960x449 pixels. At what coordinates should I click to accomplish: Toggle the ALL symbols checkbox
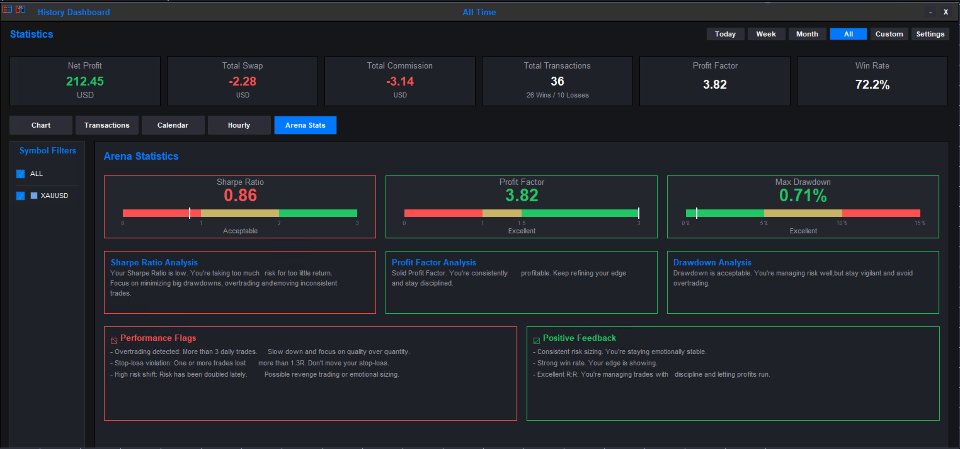(20, 174)
